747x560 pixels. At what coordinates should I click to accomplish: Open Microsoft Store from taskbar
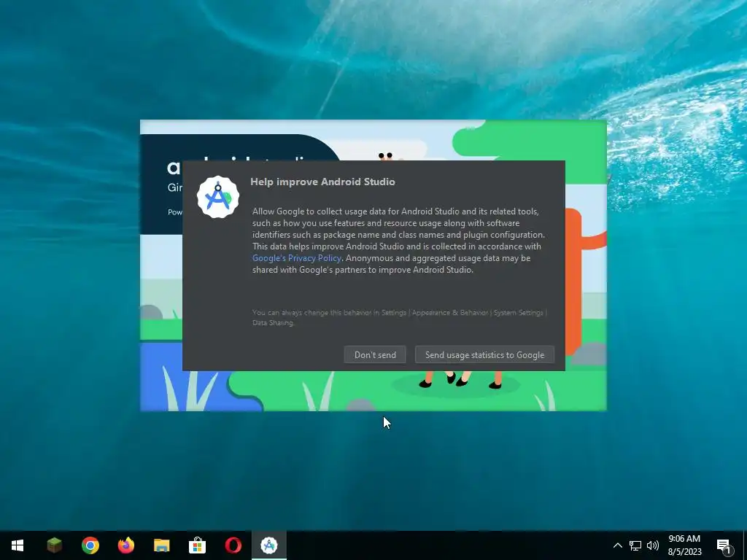[x=197, y=545]
